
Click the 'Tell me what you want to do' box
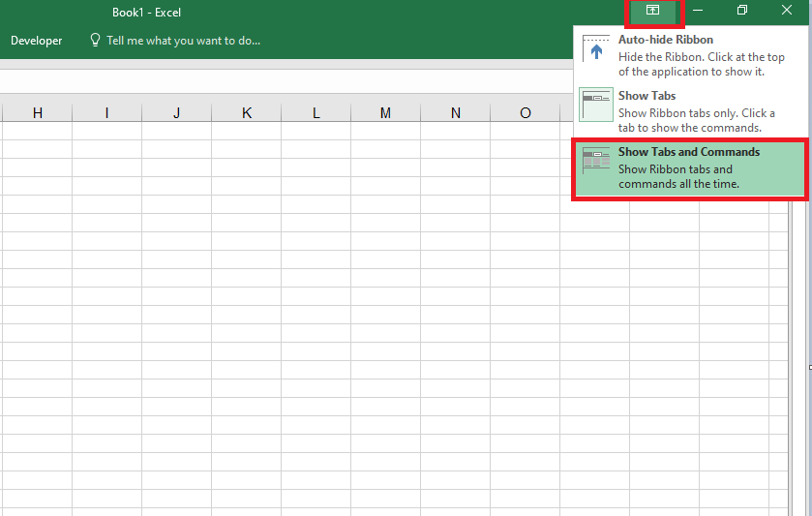(183, 41)
